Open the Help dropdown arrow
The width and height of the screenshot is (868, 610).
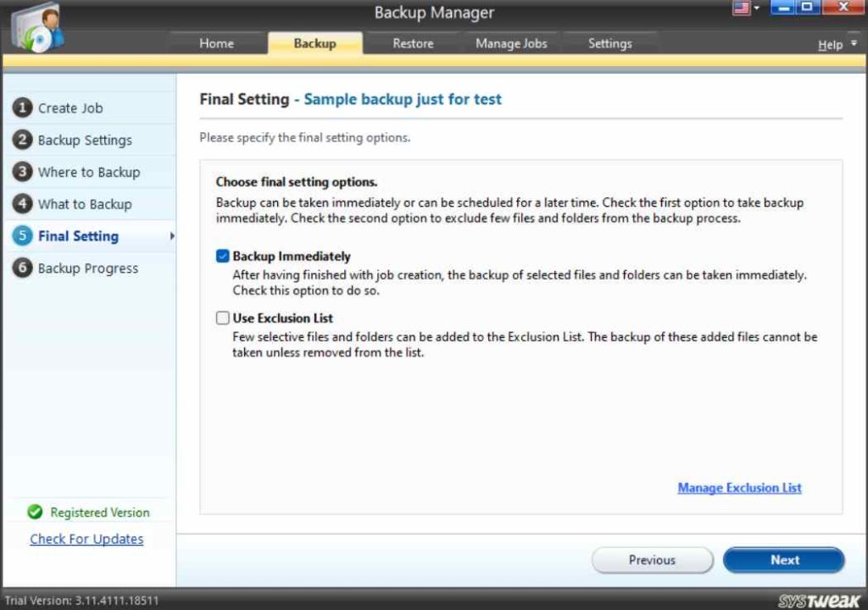point(854,43)
